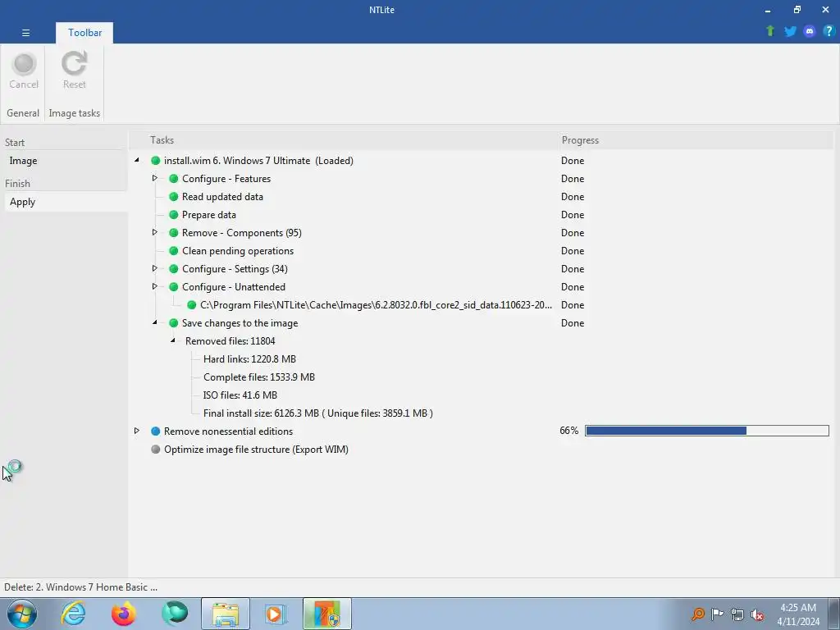Open the Help question mark icon
Viewport: 840px width, 630px height.
829,31
